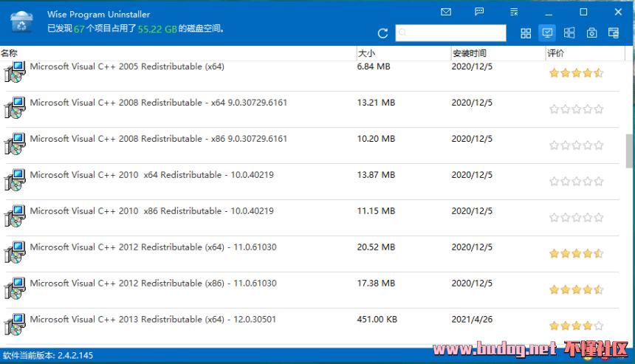Viewport: 635px width, 364px height.
Task: Select the desktop programs monitor icon
Action: click(547, 33)
